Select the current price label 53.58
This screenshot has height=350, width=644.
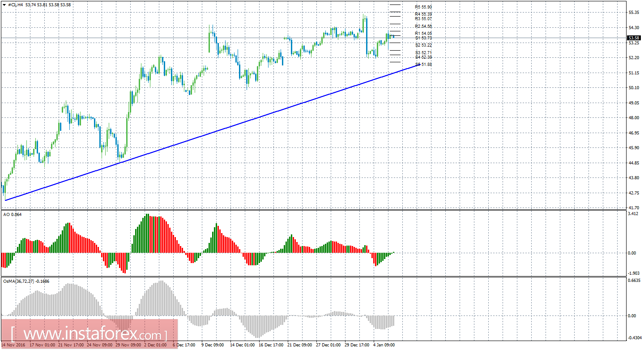click(634, 38)
